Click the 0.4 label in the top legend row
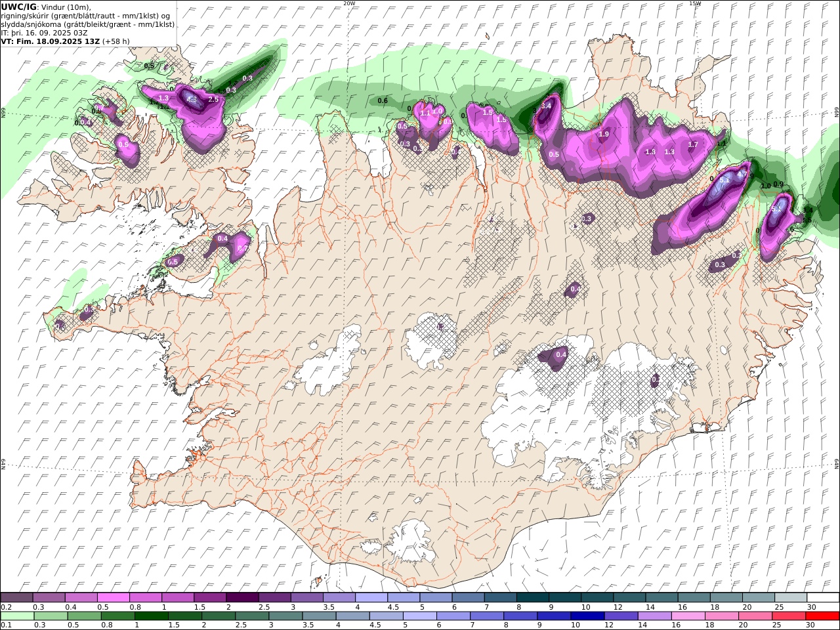This screenshot has width=840, height=630. point(71,607)
